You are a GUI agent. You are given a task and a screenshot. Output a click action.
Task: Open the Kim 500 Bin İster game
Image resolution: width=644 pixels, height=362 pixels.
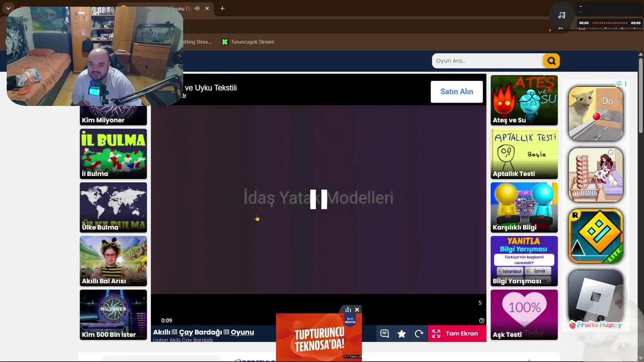click(113, 315)
